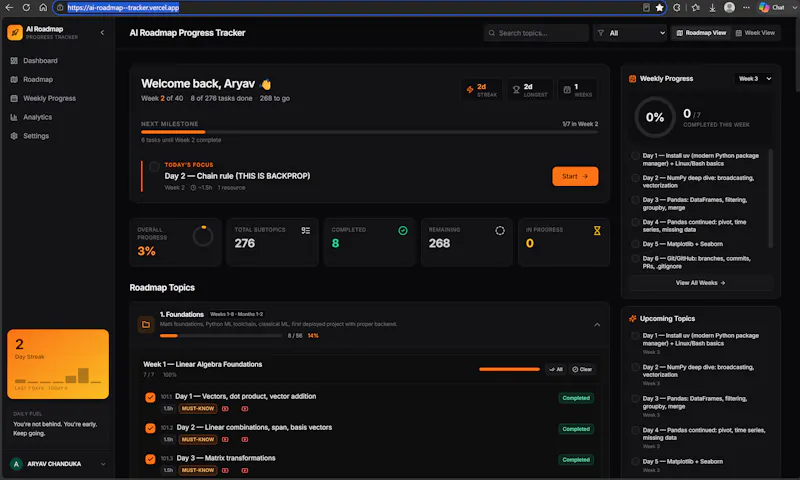Switch to Roadmap View tab
Viewport: 800px width, 480px height.
(701, 33)
